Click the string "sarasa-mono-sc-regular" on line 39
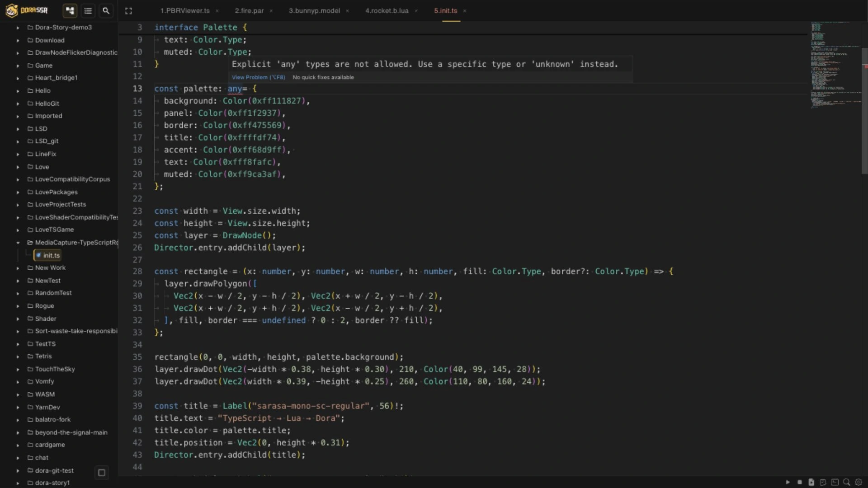Image resolution: width=868 pixels, height=488 pixels. click(311, 406)
